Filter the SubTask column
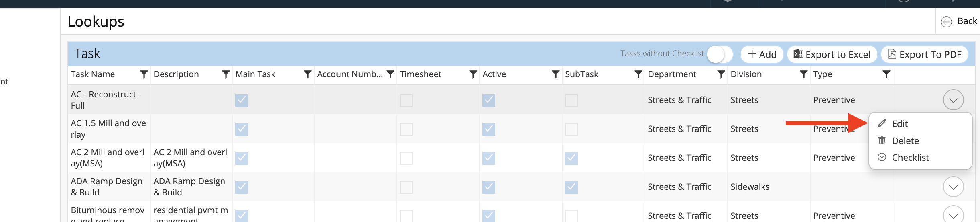 [638, 74]
